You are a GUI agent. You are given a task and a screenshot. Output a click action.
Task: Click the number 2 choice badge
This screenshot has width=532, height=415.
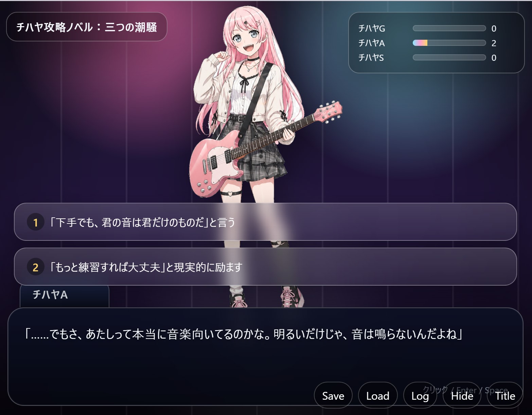pos(36,267)
